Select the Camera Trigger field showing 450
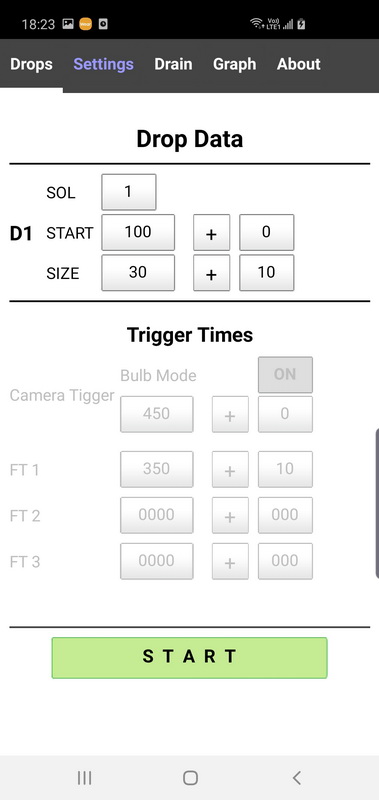 [157, 414]
